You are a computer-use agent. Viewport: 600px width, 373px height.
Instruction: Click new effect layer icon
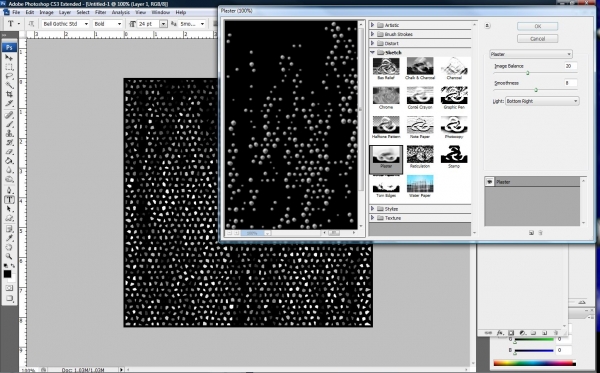point(531,233)
